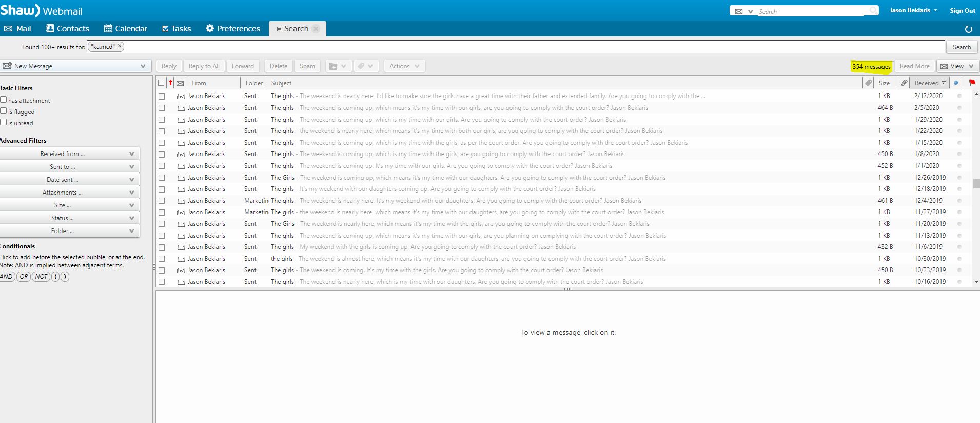Switch to the Calendar tab
Image resolution: width=980 pixels, height=423 pixels.
coord(125,29)
